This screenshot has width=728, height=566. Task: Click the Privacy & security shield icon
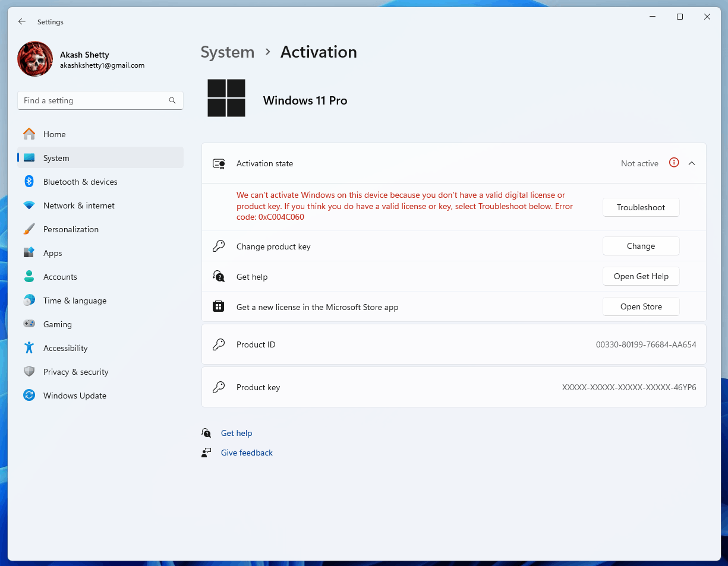tap(29, 372)
